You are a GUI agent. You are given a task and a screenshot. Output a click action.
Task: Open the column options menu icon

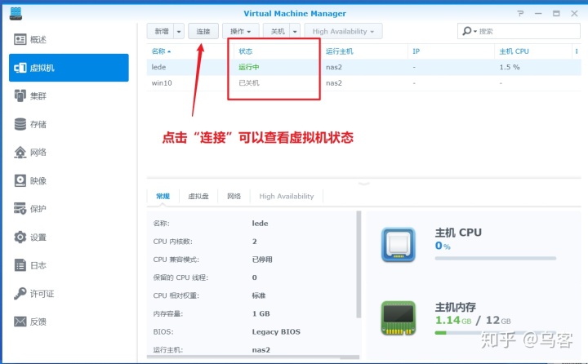577,51
